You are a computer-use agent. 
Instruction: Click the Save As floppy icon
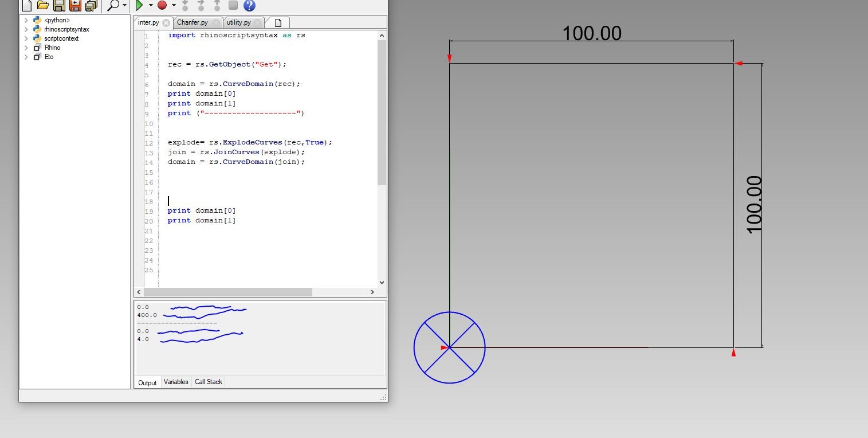tap(74, 5)
